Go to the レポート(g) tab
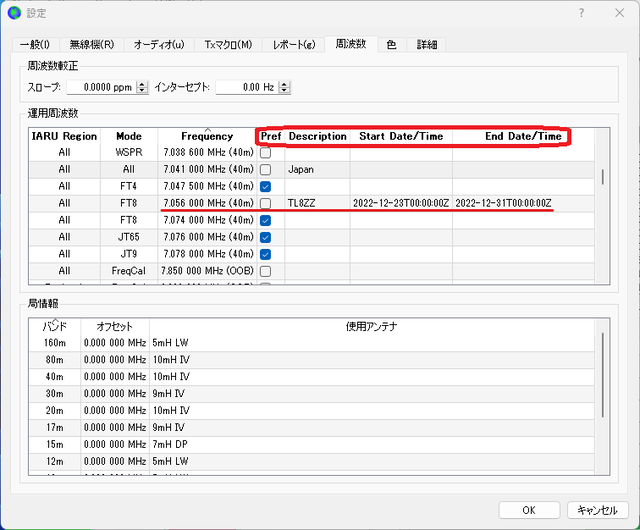The image size is (640, 530). (x=293, y=45)
